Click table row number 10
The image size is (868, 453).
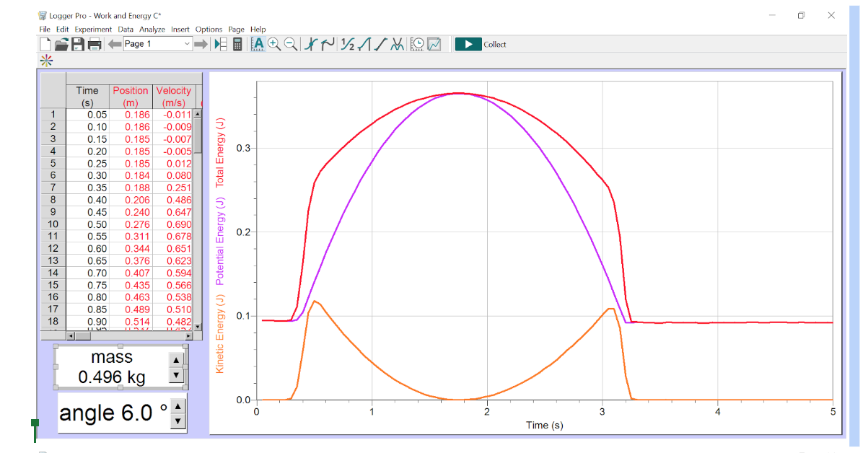click(x=53, y=224)
